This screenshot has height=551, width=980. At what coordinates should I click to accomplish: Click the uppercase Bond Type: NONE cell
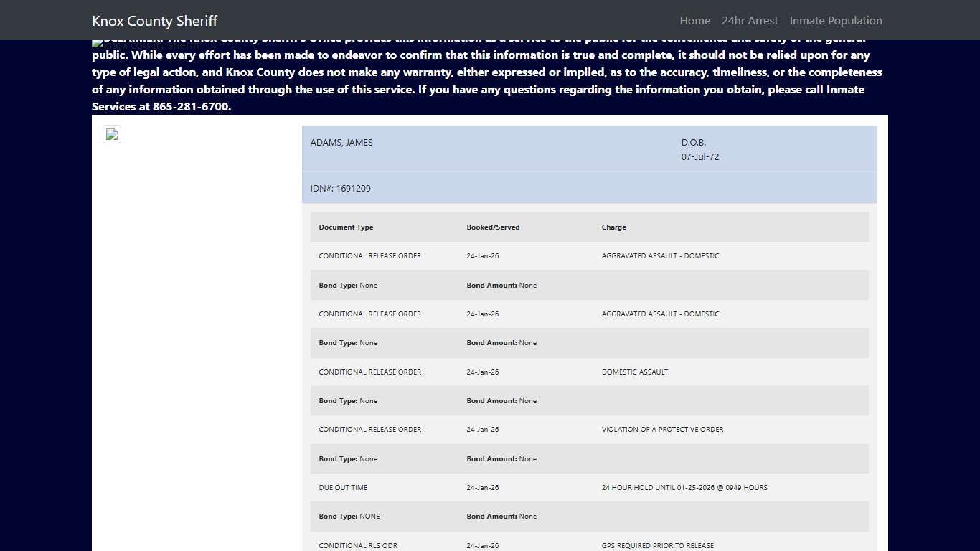(x=349, y=517)
